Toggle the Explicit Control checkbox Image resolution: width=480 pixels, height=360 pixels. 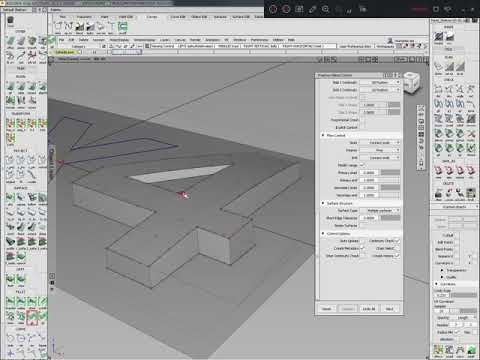(362, 128)
